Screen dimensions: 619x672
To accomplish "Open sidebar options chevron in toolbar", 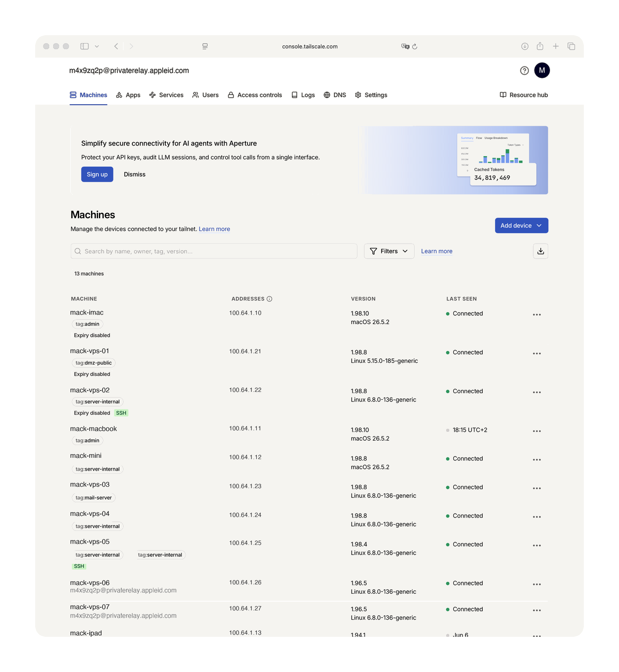I will [97, 46].
